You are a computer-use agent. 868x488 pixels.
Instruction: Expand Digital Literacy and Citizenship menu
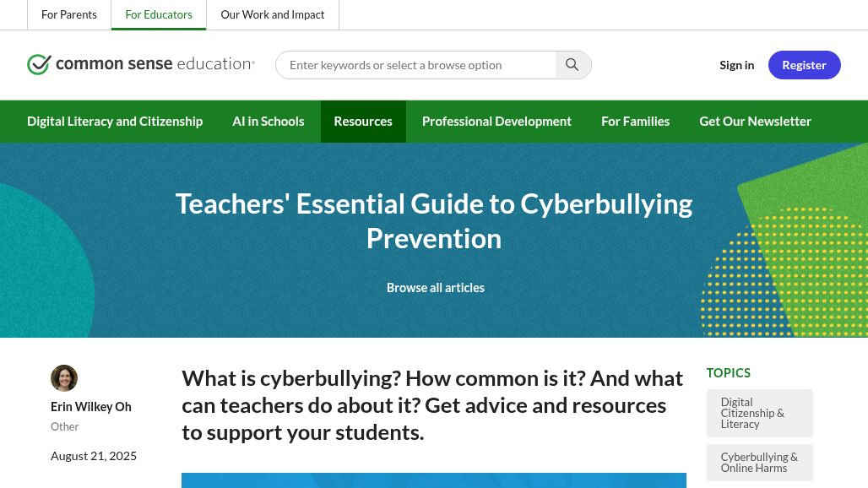(115, 122)
